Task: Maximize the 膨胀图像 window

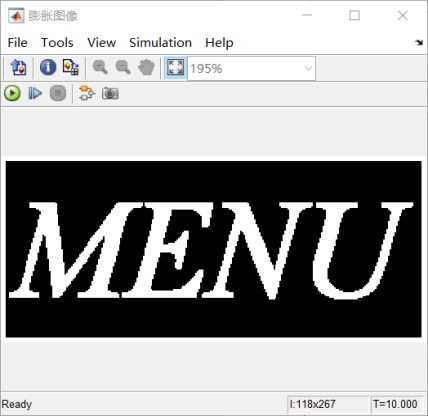Action: click(354, 15)
